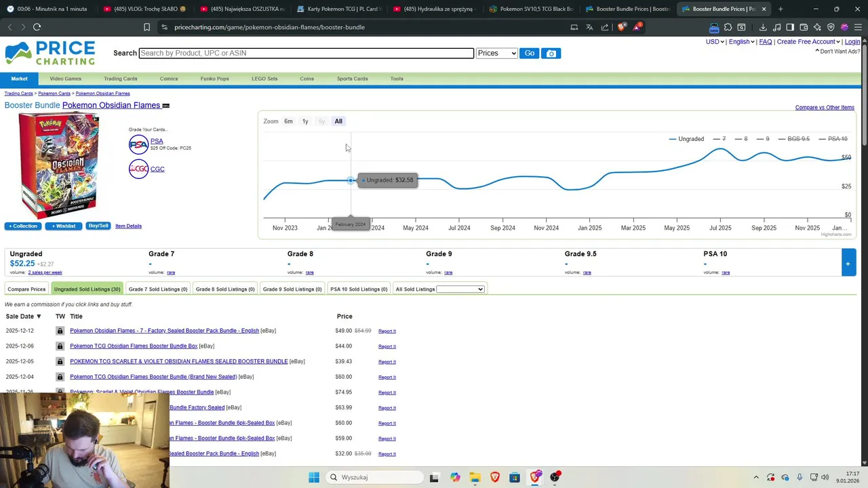Click lock icon for 2025-12-05 sale row
868x488 pixels.
click(60, 361)
